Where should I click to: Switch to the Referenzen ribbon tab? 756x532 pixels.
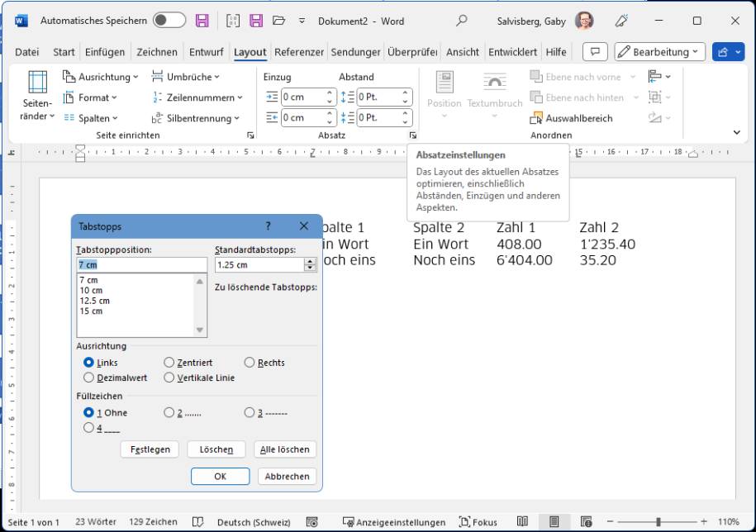(x=298, y=51)
